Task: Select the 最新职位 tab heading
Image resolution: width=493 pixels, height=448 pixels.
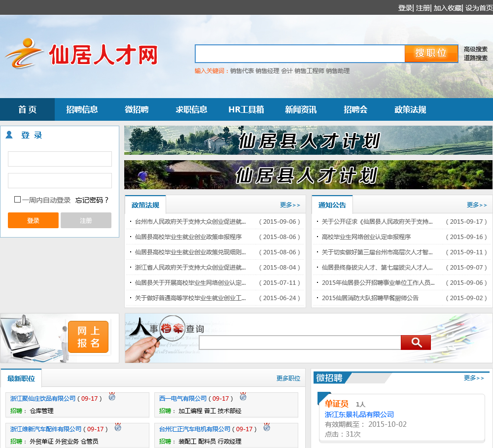Action: point(21,378)
